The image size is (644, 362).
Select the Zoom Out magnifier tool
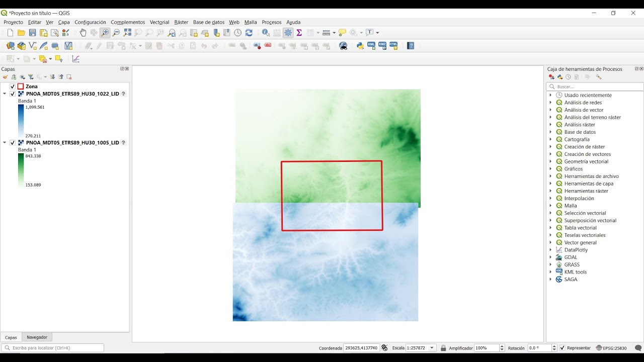tap(116, 33)
